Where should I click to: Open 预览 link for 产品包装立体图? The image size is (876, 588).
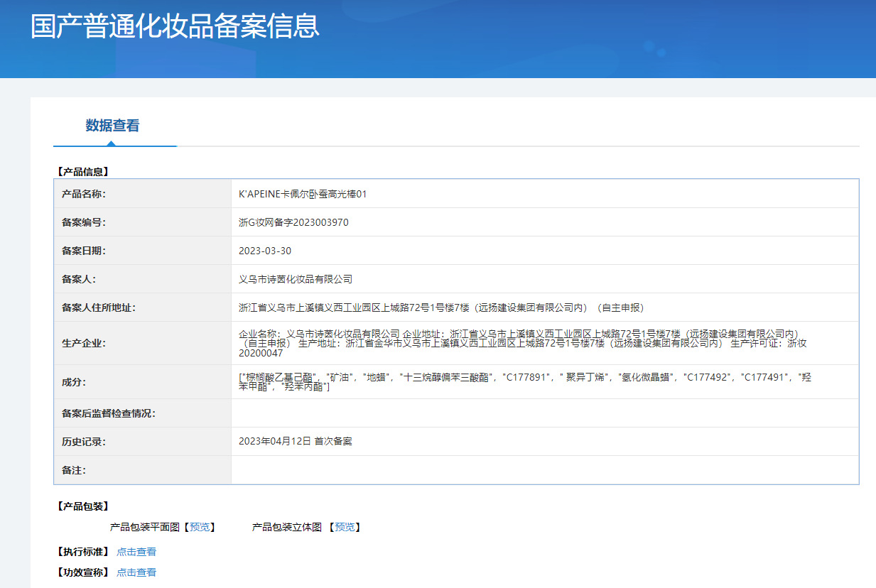click(x=345, y=527)
